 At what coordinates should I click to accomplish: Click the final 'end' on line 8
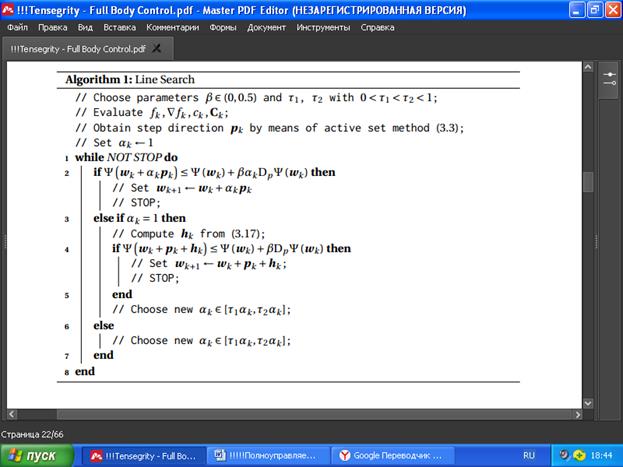[85, 371]
